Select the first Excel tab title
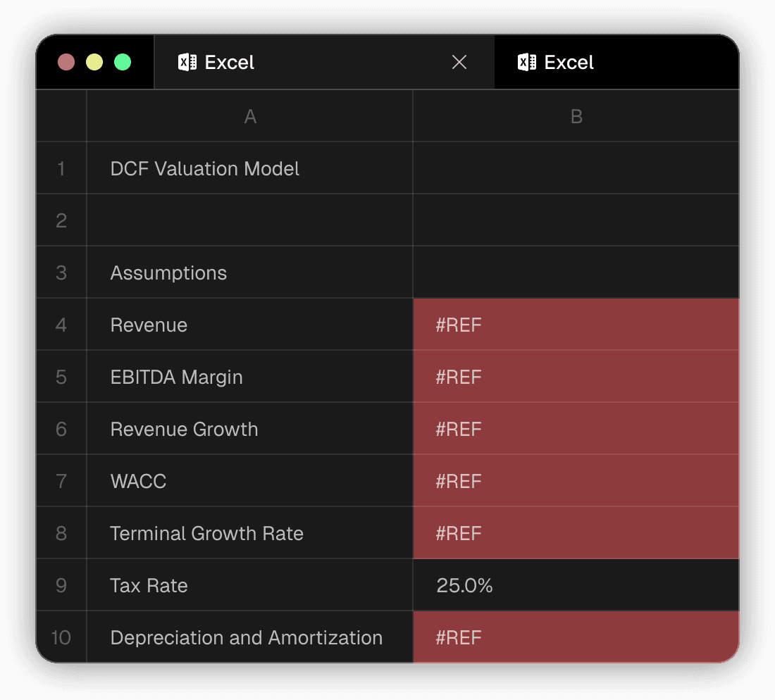This screenshot has width=775, height=700. [x=230, y=63]
